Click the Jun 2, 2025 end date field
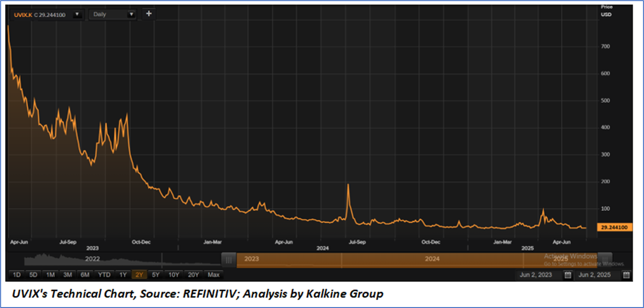 point(597,275)
